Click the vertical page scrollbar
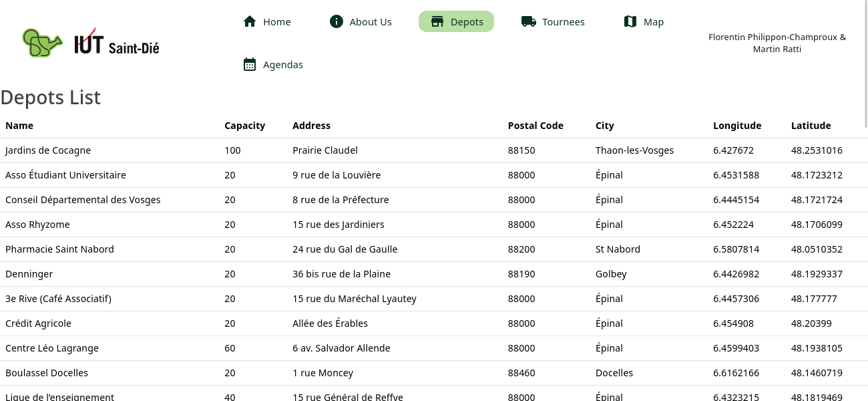Viewport: 868px width, 401px height. pos(865,63)
